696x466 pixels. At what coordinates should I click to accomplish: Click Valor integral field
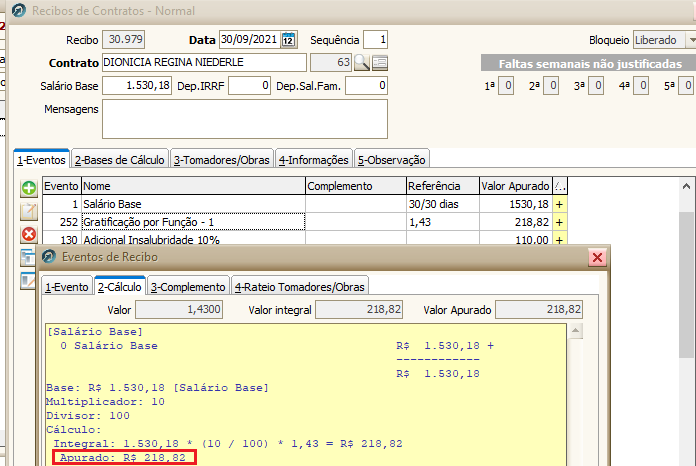tap(359, 309)
